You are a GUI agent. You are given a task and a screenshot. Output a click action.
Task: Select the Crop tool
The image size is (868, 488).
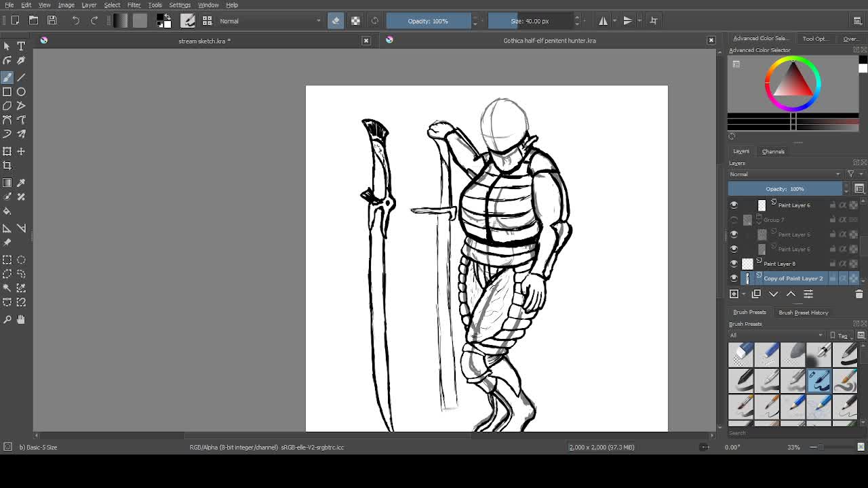click(x=7, y=165)
